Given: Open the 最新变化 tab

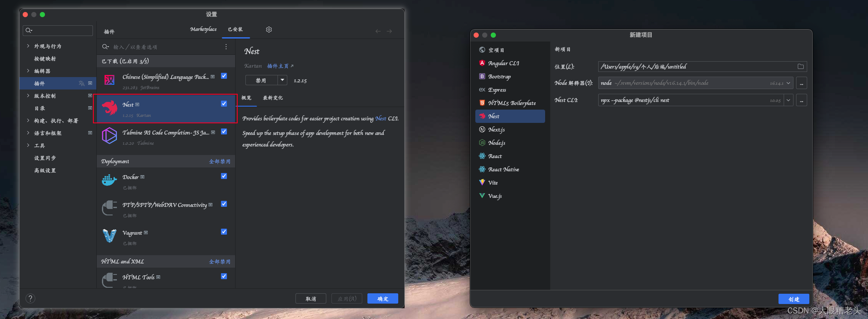Looking at the screenshot, I should pyautogui.click(x=273, y=98).
